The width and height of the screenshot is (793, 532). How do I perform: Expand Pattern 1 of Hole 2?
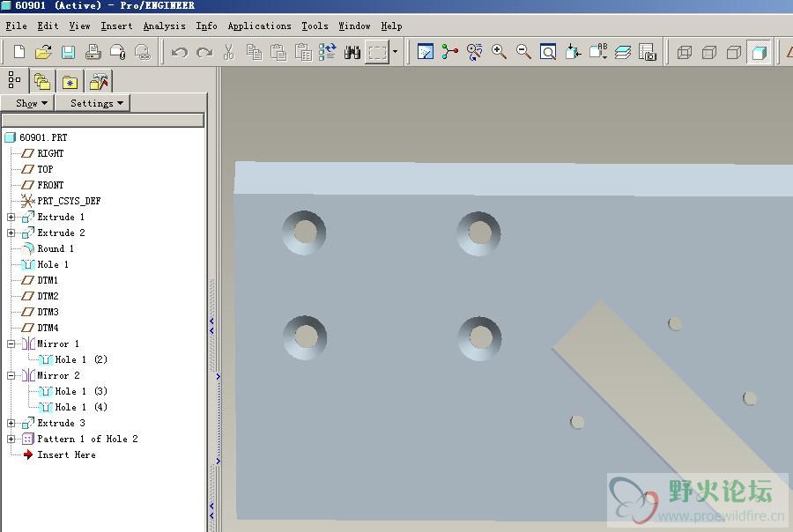click(11, 439)
